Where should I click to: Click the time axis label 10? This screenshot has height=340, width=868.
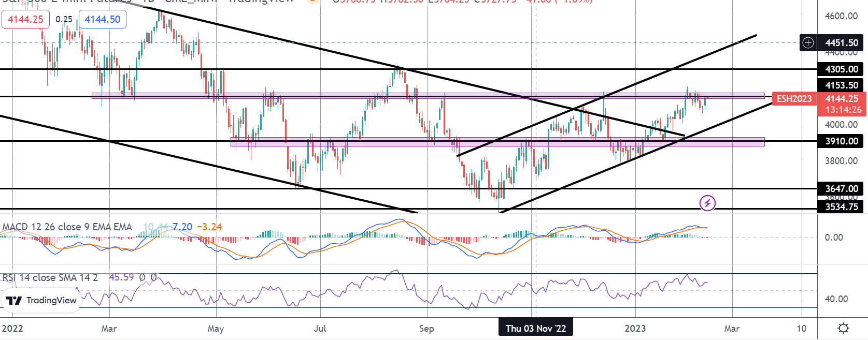pyautogui.click(x=801, y=328)
